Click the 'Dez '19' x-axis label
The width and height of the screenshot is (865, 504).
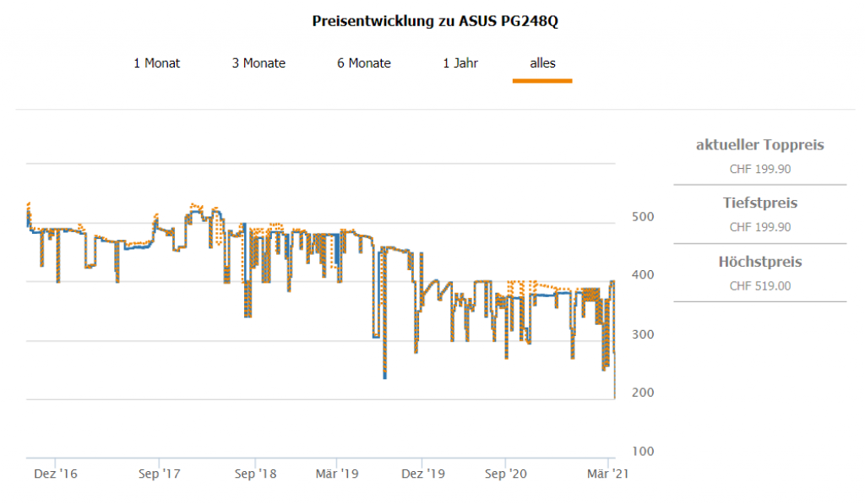422,474
